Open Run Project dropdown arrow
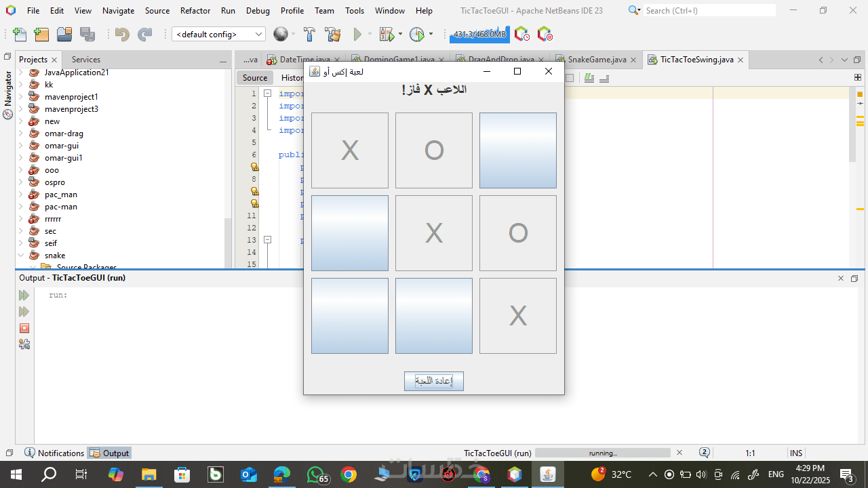Viewport: 868px width, 488px height. pos(370,35)
